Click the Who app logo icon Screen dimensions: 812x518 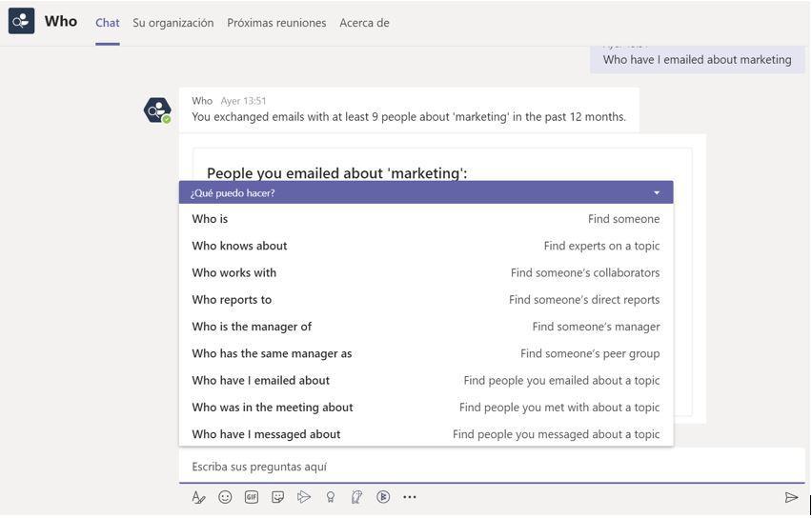21,21
